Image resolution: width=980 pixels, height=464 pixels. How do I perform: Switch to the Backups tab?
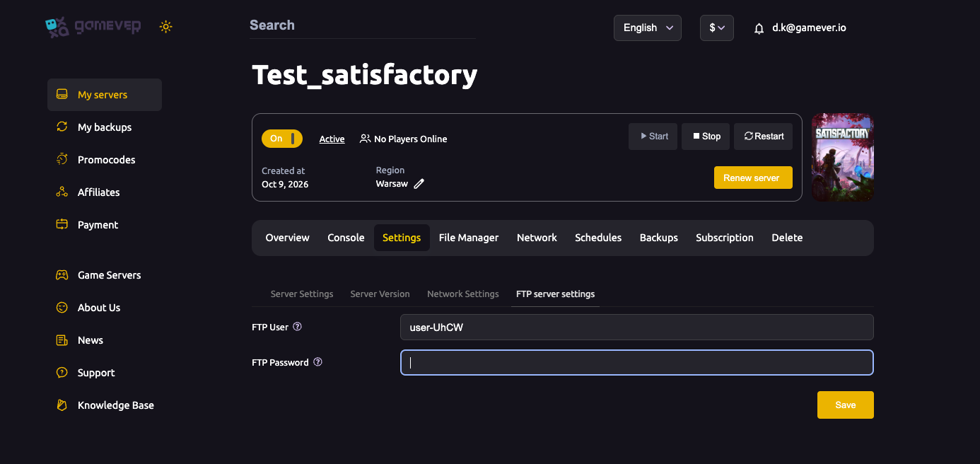coord(659,238)
